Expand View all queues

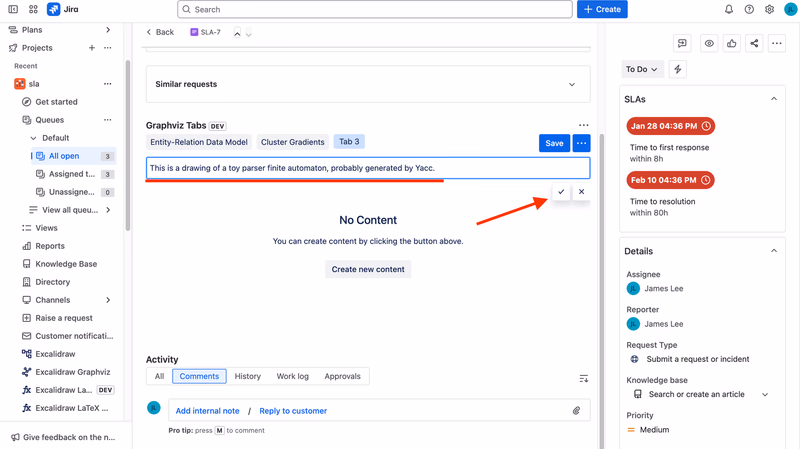(108, 210)
